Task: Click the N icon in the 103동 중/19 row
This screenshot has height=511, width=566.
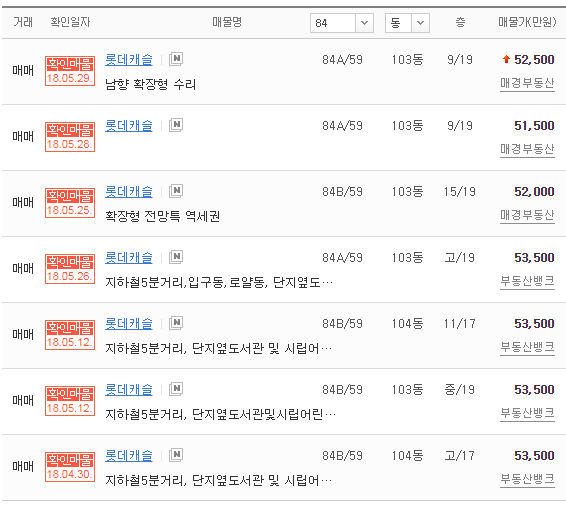Action: pyautogui.click(x=176, y=389)
